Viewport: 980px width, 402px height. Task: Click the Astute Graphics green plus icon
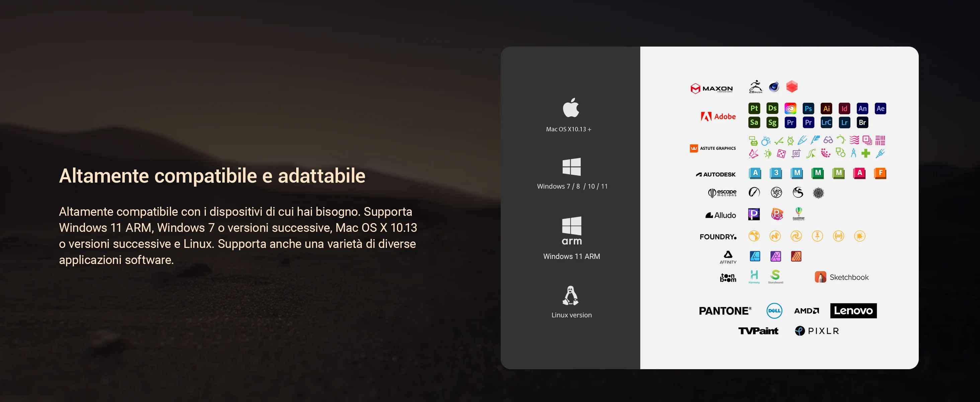click(866, 153)
